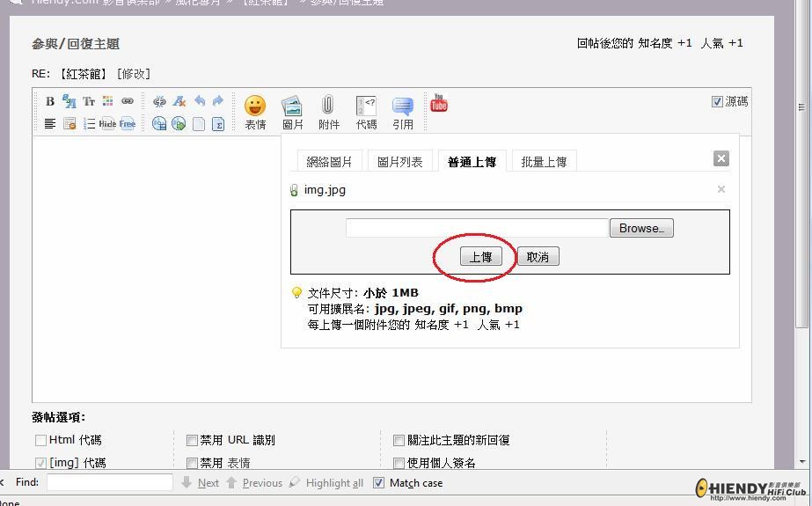The height and width of the screenshot is (506, 812).
Task: Toggle the 源碼 source mode checkbox
Action: pyautogui.click(x=717, y=102)
